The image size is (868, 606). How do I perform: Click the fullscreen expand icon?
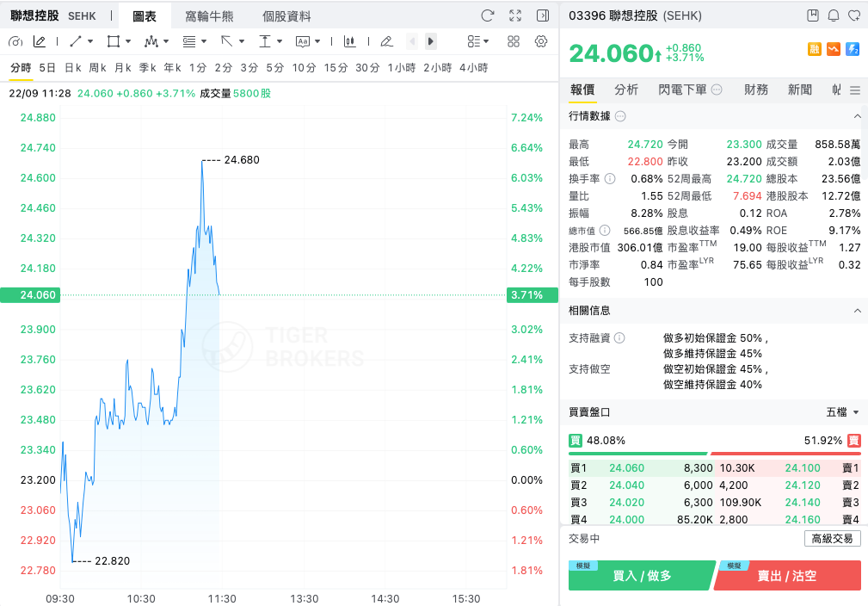coord(514,15)
